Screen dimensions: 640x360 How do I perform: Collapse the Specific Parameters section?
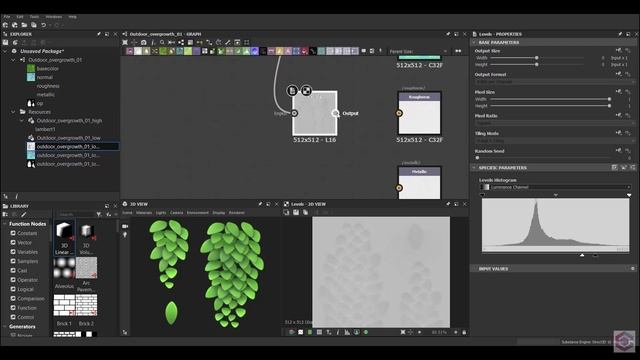[x=474, y=168]
